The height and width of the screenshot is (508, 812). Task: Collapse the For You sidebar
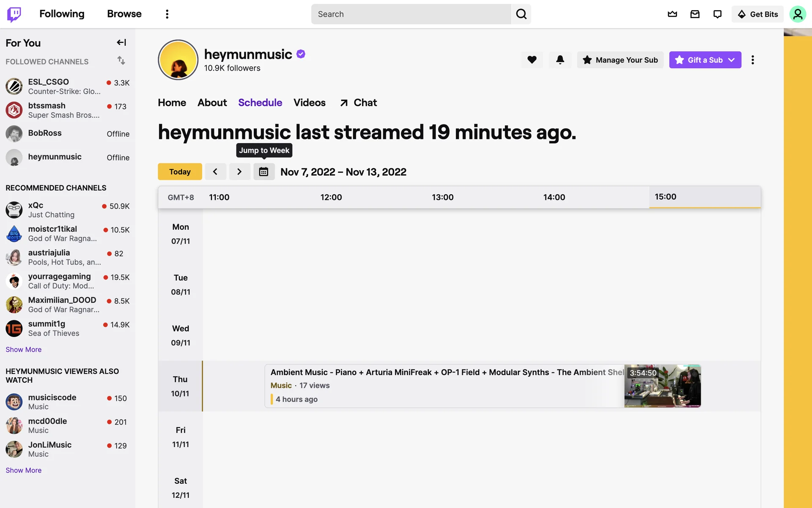click(121, 42)
